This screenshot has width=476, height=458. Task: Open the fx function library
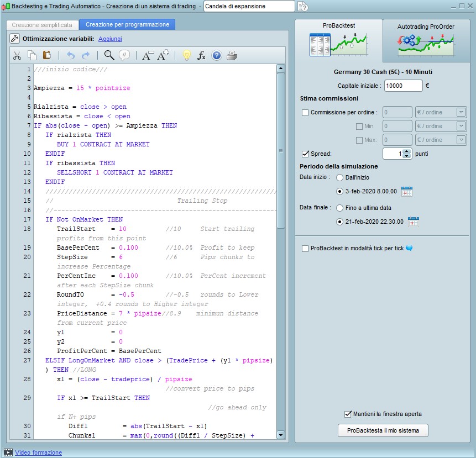coord(201,55)
